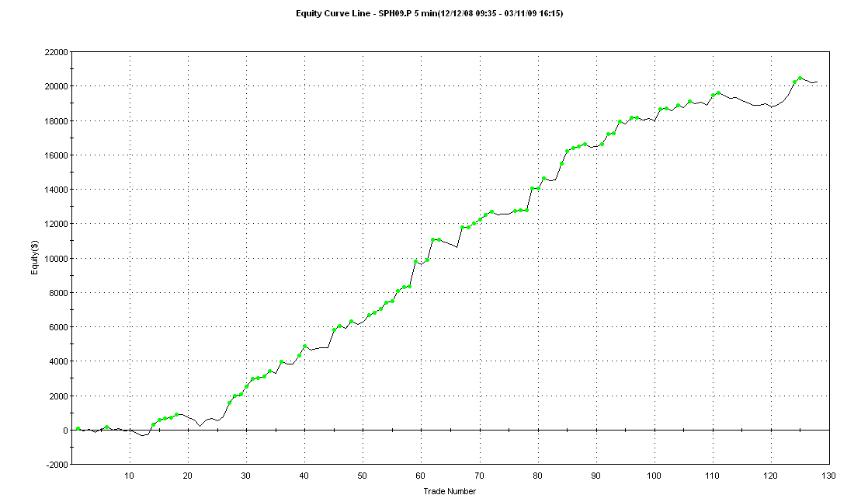Screen dimensions: 868x502
Task: Click the first green marker at trade 1
Action: pos(78,428)
